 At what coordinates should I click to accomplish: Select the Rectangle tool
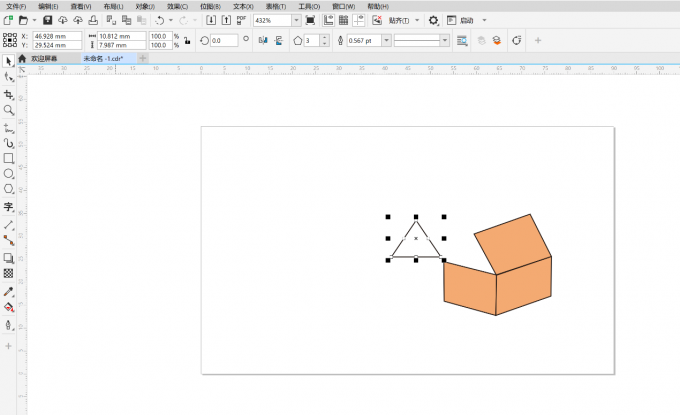9,158
